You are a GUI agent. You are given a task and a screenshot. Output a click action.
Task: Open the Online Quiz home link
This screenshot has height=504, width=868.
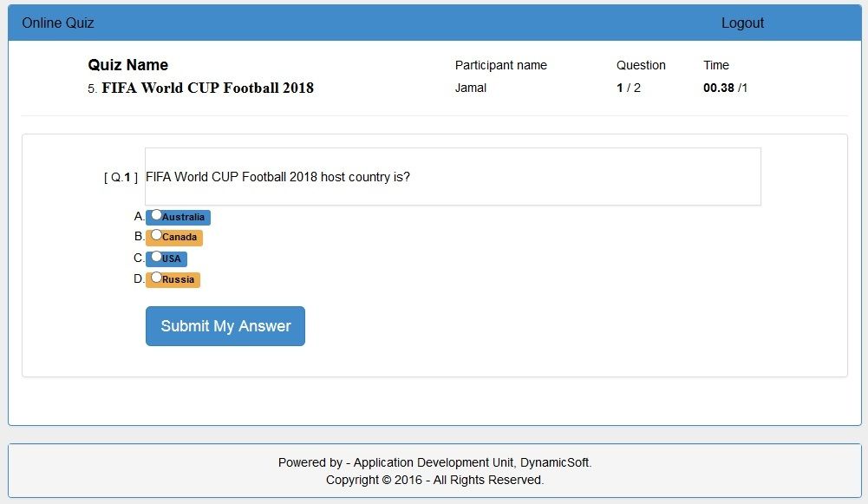click(58, 23)
